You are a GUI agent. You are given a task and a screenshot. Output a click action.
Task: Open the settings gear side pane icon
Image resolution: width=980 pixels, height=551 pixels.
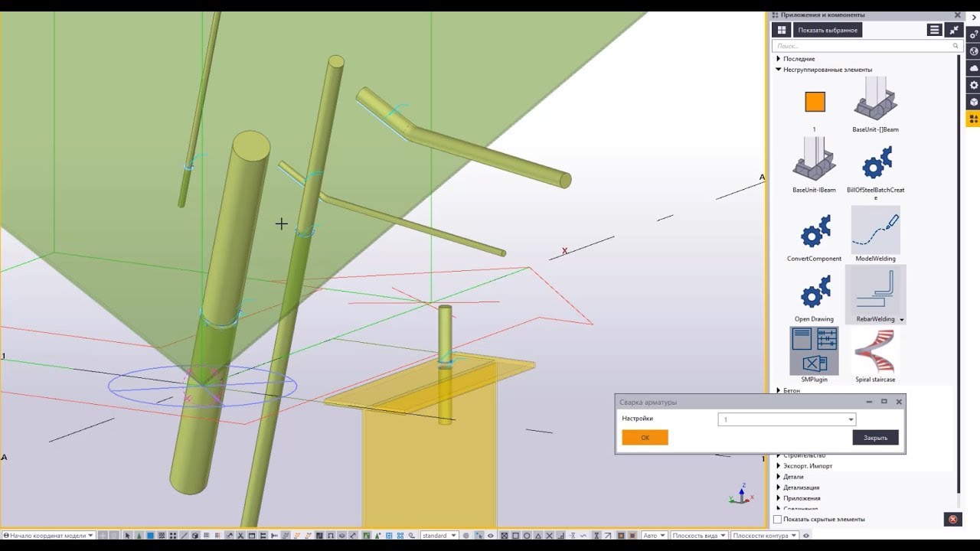(973, 85)
